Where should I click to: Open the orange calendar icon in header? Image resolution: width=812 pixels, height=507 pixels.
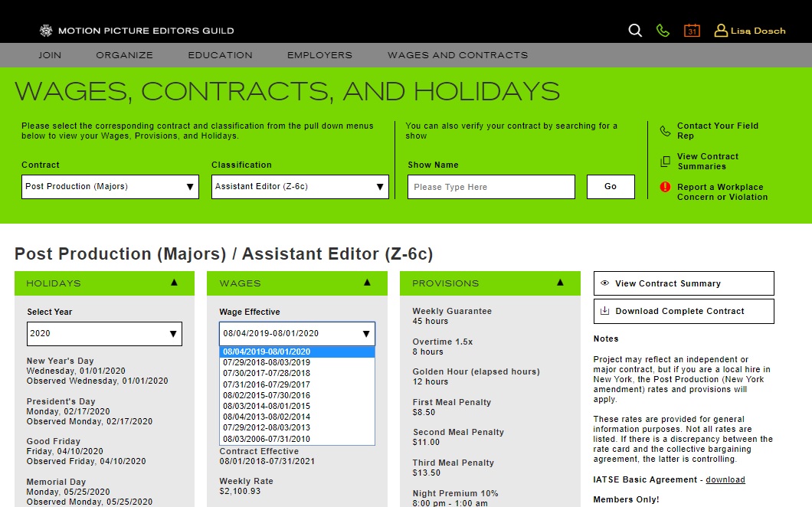pos(692,31)
